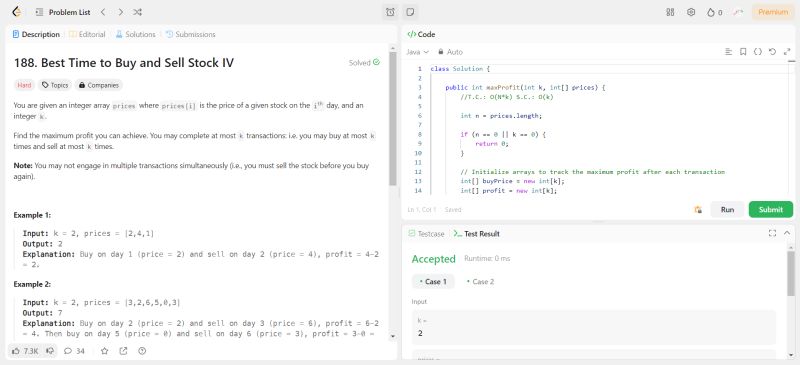The height and width of the screenshot is (365, 800).
Task: Click the Hard difficulty tag
Action: [24, 85]
